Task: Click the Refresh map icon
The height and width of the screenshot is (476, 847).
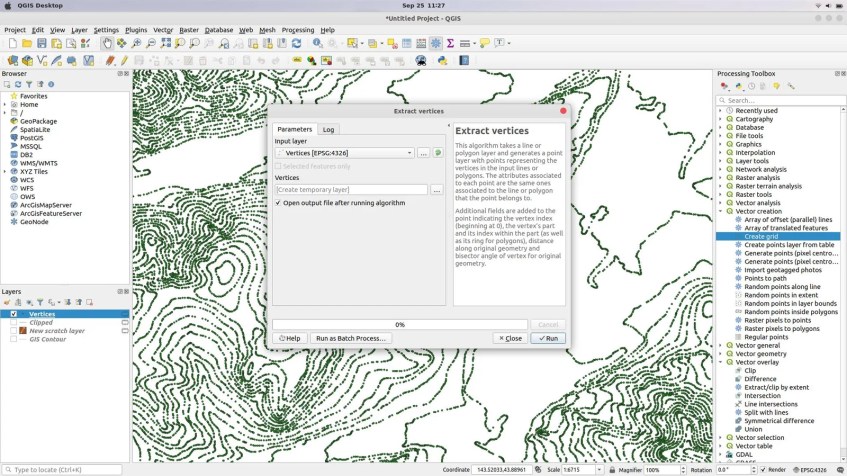Action: [297, 43]
